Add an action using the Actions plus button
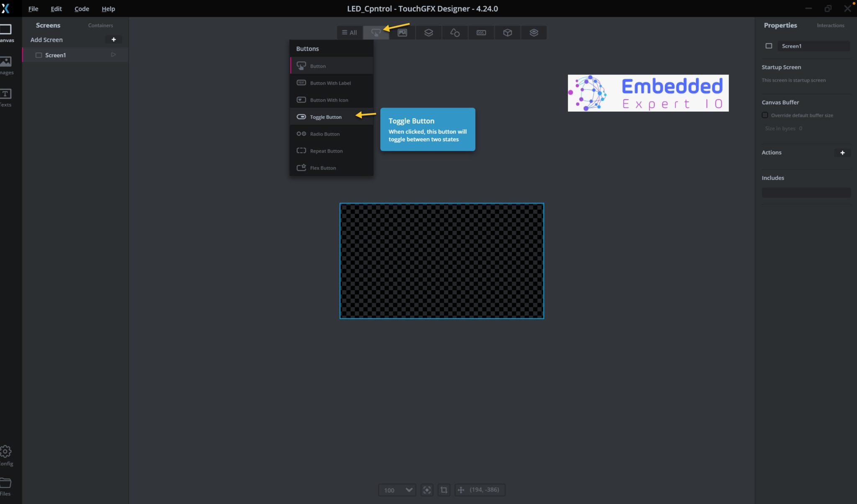This screenshot has width=857, height=504. [x=843, y=153]
